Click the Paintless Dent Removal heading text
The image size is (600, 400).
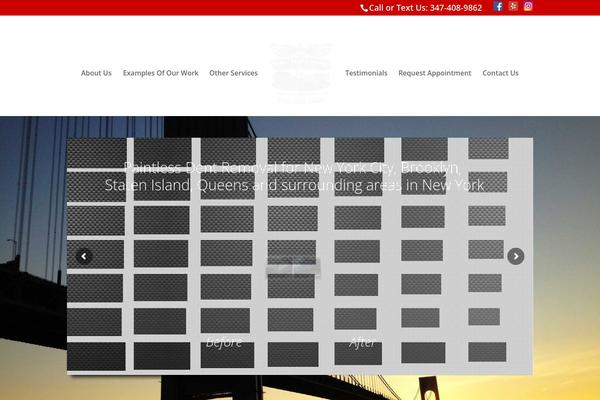294,176
